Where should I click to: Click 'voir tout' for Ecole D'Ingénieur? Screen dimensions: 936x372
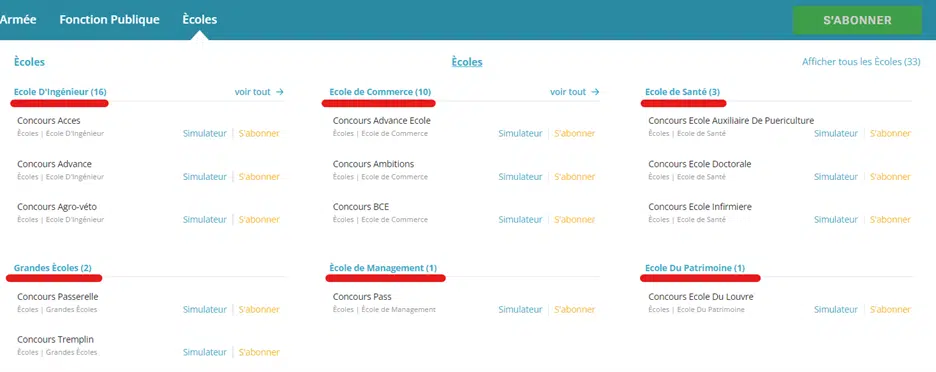(259, 92)
